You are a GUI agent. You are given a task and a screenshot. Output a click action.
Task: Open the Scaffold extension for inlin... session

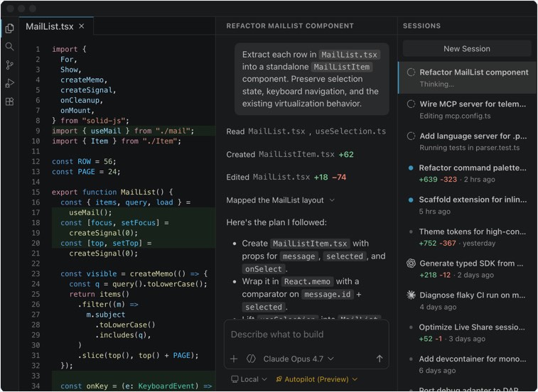point(468,205)
